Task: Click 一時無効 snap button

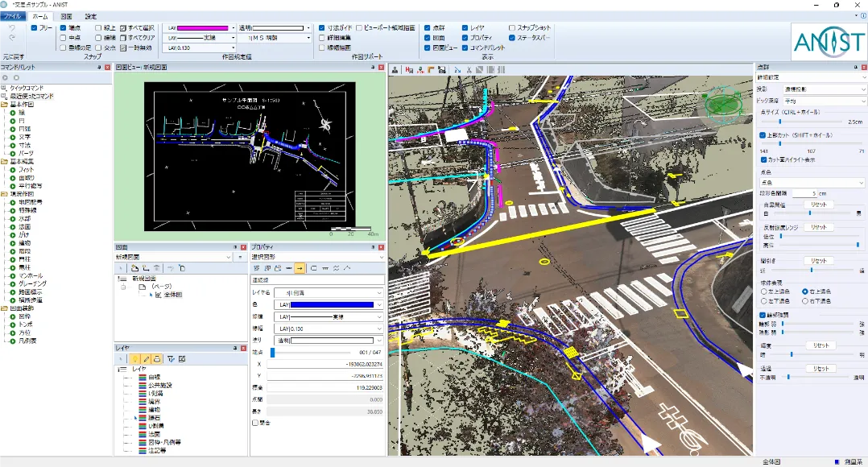Action: click(135, 48)
